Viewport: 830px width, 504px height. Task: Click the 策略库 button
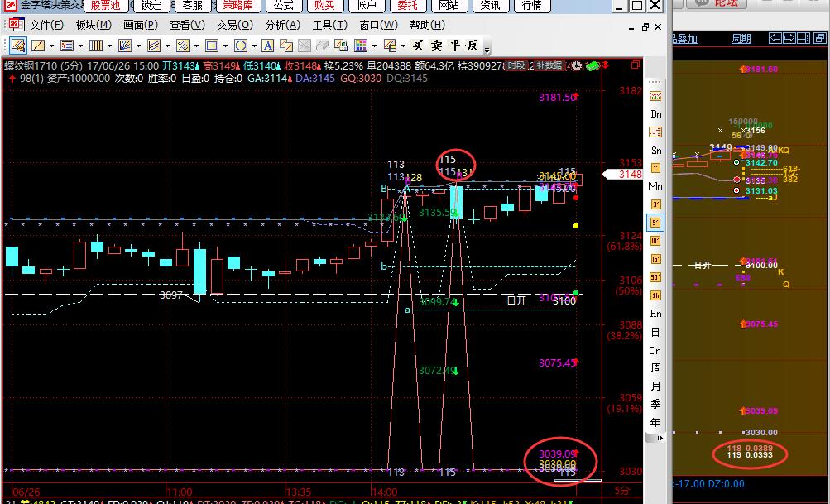pyautogui.click(x=238, y=5)
